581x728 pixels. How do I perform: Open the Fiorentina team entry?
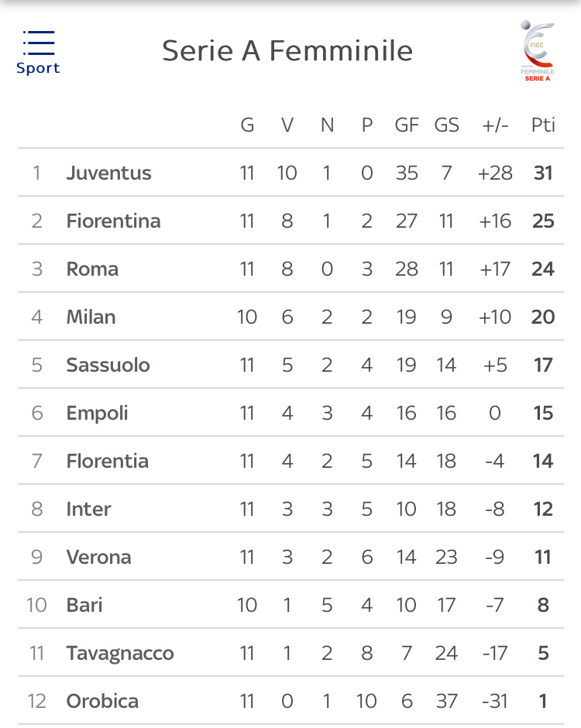point(113,221)
